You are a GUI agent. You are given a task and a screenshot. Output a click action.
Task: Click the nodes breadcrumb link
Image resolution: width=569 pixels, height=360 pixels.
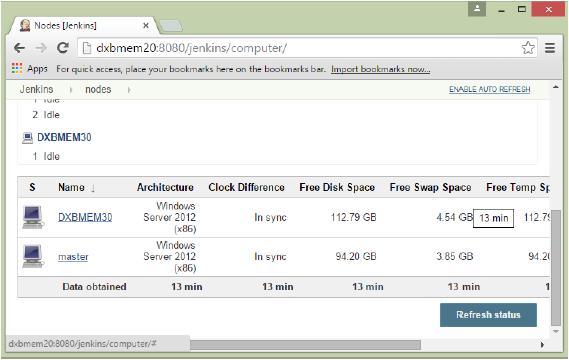click(98, 89)
